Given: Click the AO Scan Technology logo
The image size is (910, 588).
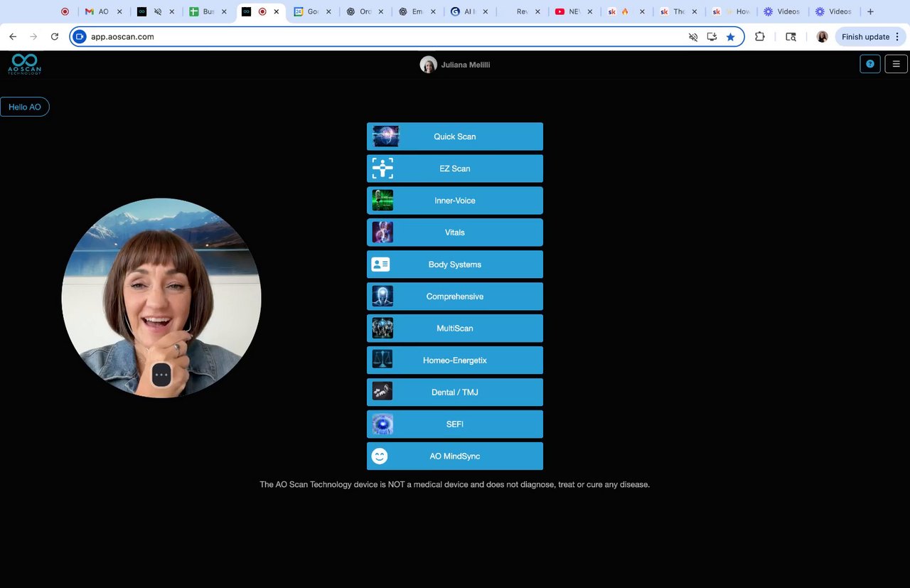Looking at the screenshot, I should point(25,64).
